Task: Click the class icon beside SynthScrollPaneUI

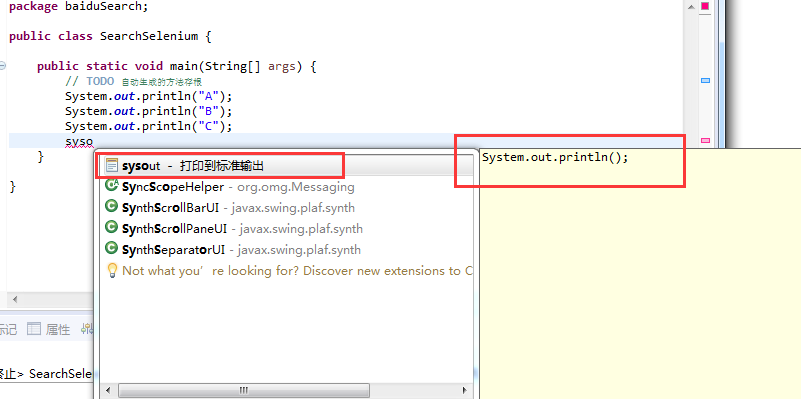Action: pos(111,227)
